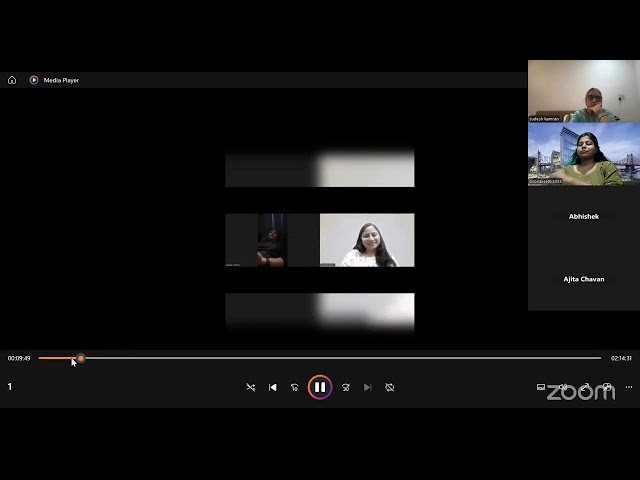Skip forward 30 seconds
This screenshot has width=640, height=480.
pyautogui.click(x=346, y=387)
